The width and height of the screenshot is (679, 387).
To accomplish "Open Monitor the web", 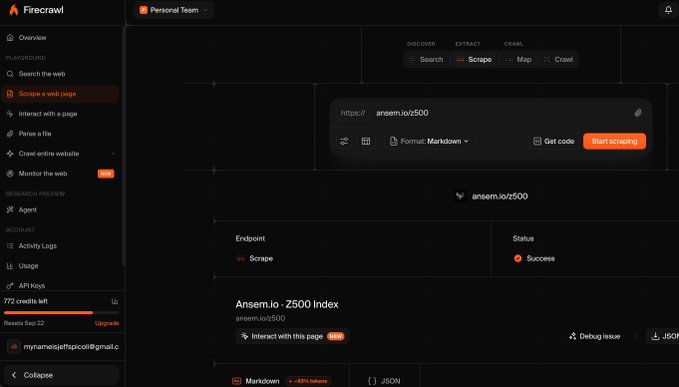I will 60,174.
